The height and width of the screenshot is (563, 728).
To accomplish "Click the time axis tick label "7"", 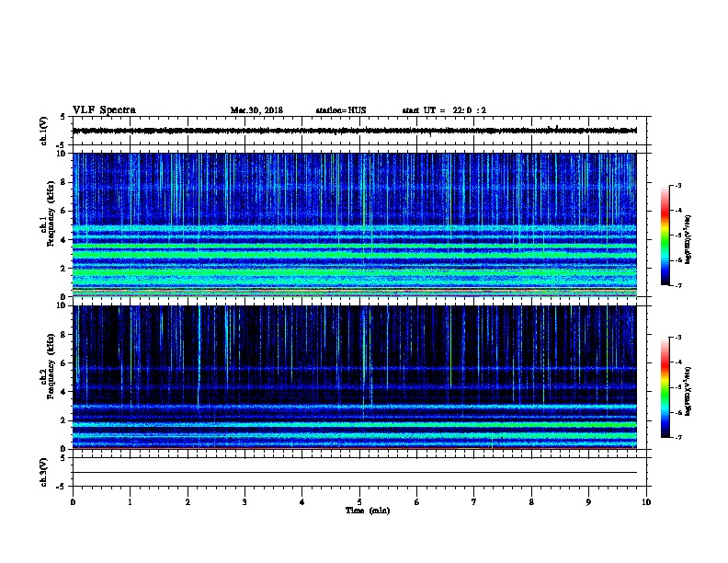I will [x=474, y=502].
